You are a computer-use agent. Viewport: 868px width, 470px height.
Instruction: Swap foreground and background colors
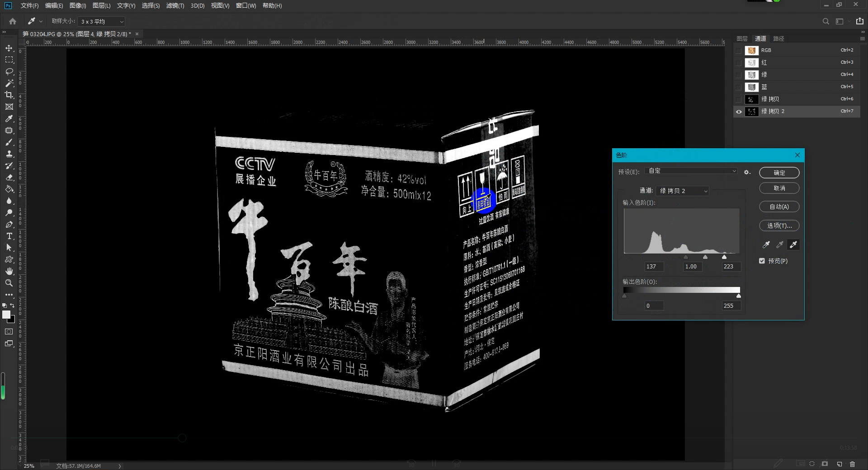point(13,305)
